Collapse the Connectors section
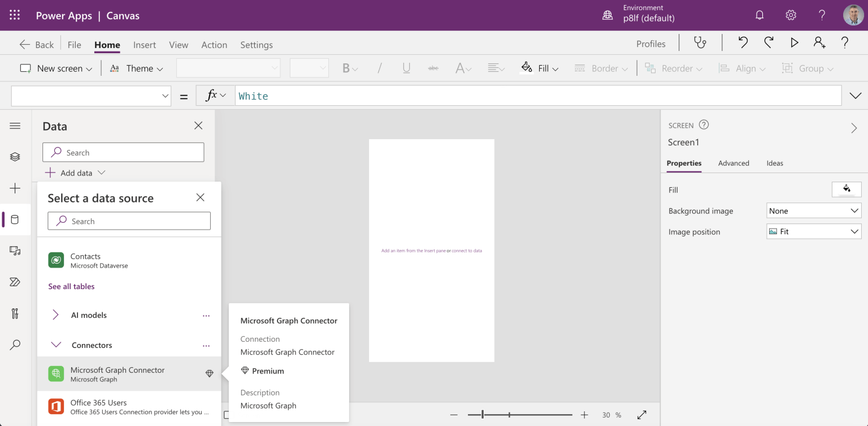Image resolution: width=868 pixels, height=426 pixels. click(x=56, y=345)
